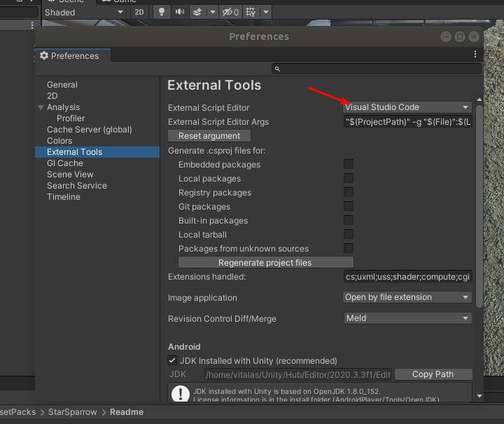
Task: Click scrollbar up arrow in preferences panel
Action: click(x=479, y=100)
